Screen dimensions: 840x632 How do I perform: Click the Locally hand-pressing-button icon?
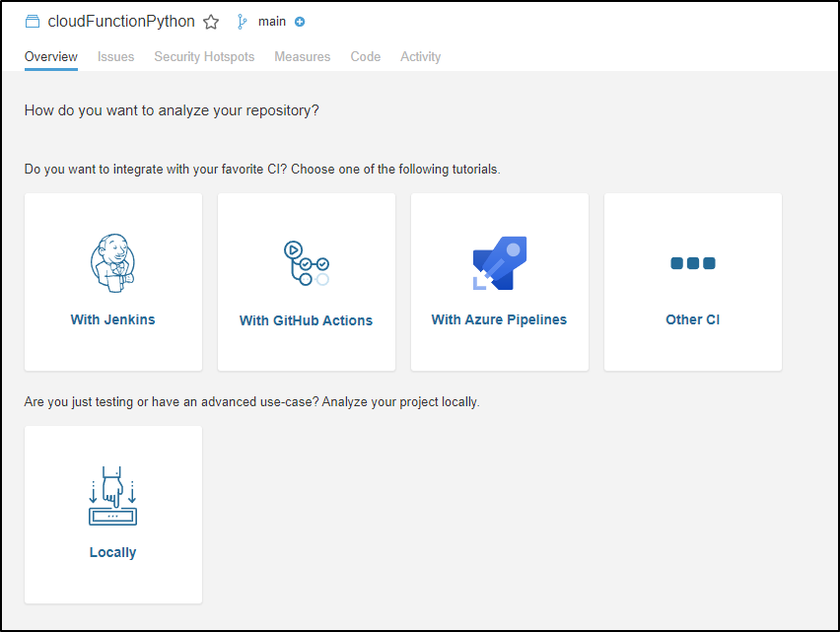point(112,495)
